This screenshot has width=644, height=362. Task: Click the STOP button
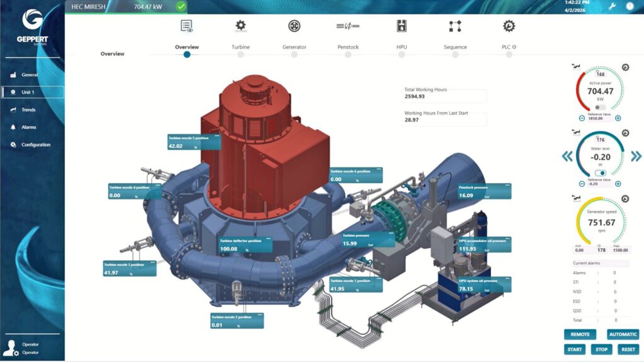601,349
